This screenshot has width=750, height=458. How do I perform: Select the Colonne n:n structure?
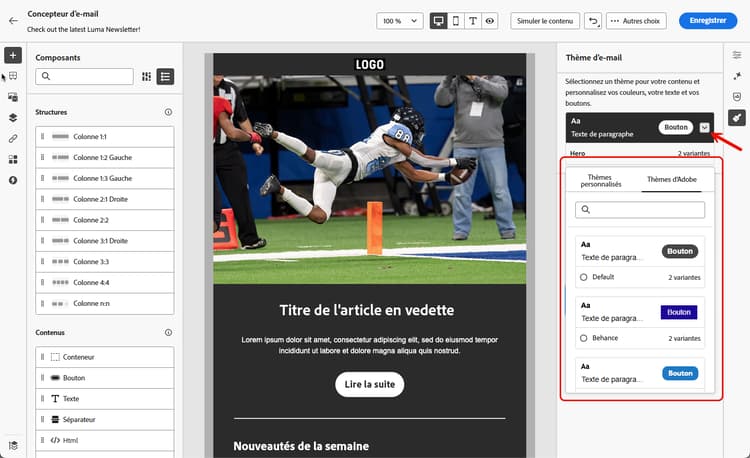point(105,304)
